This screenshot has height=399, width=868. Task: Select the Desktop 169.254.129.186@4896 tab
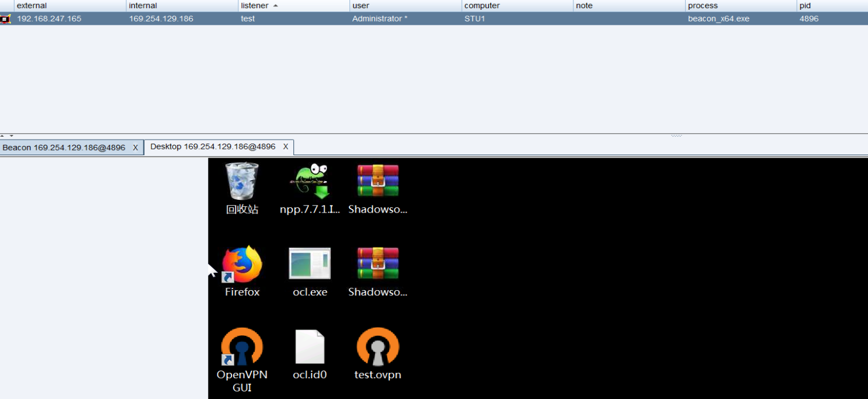[212, 147]
